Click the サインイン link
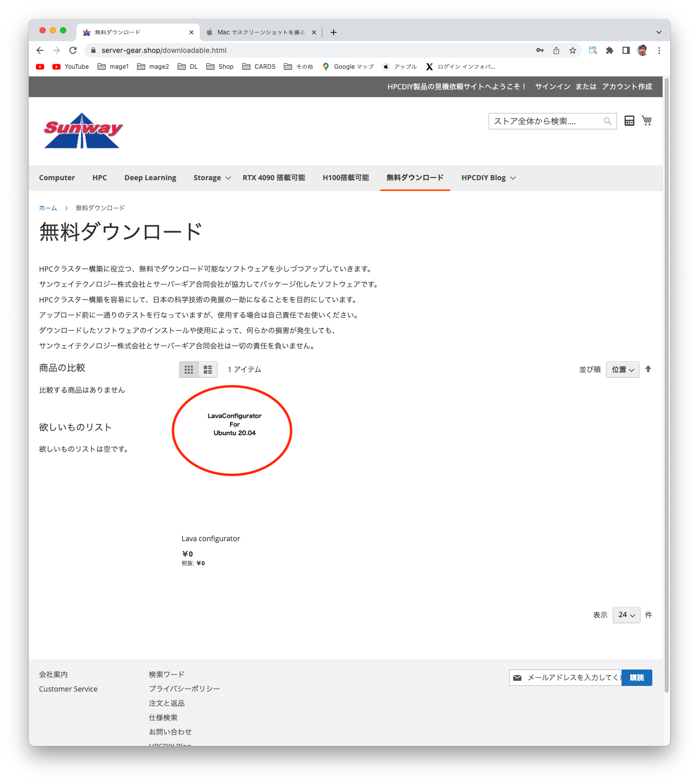 553,87
